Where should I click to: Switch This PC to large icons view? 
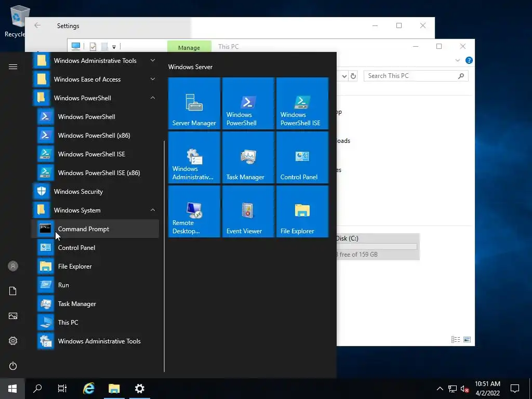pos(467,339)
